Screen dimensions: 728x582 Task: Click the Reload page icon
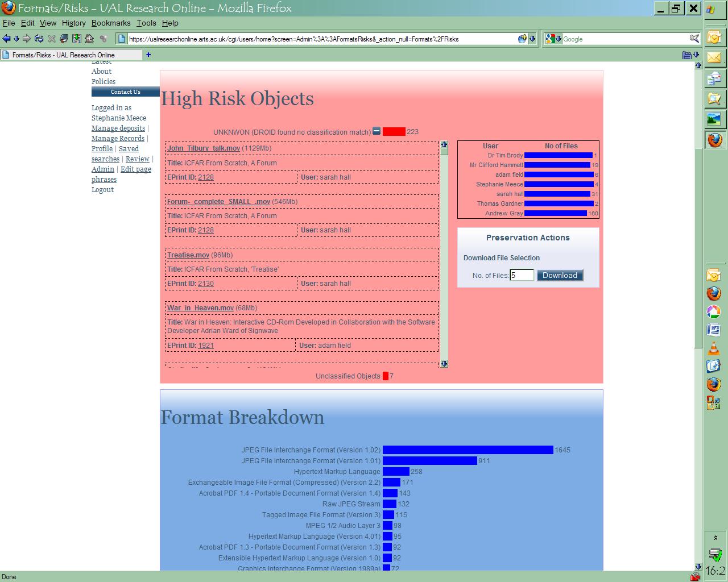[39, 39]
